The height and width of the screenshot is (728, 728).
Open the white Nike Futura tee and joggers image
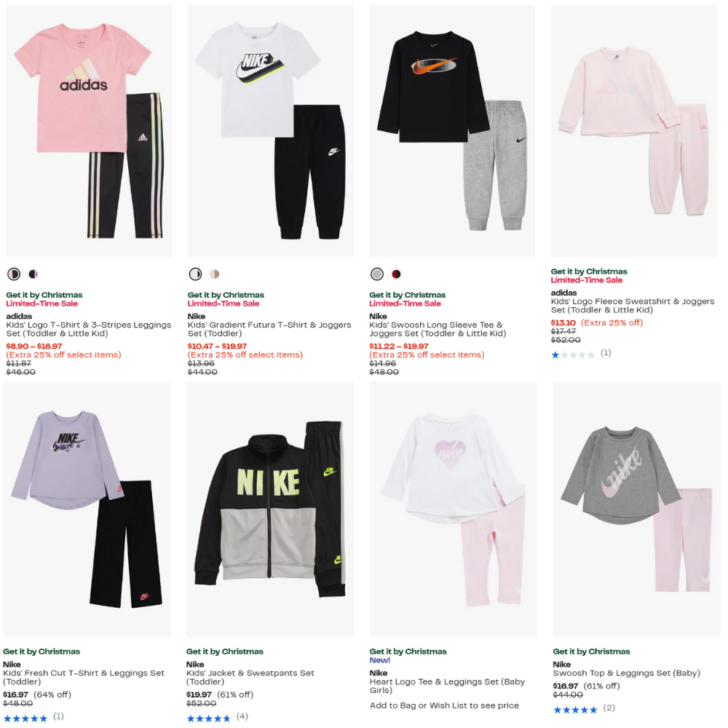(271, 131)
